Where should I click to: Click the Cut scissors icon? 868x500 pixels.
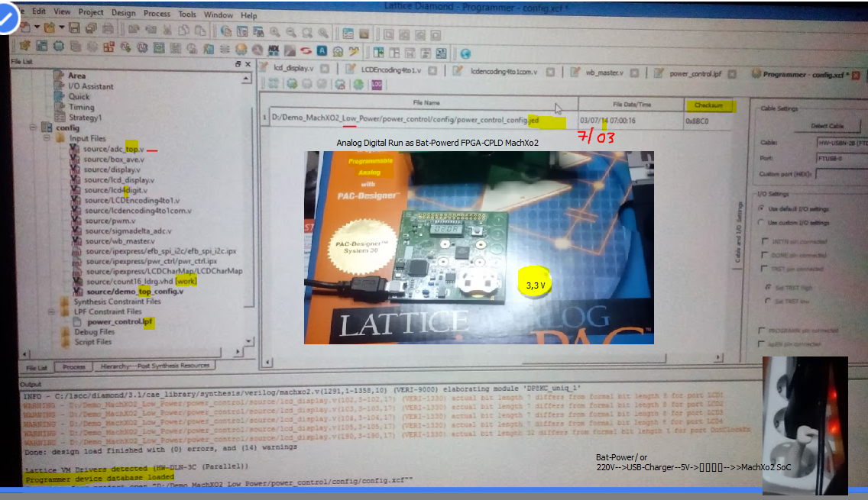167,30
